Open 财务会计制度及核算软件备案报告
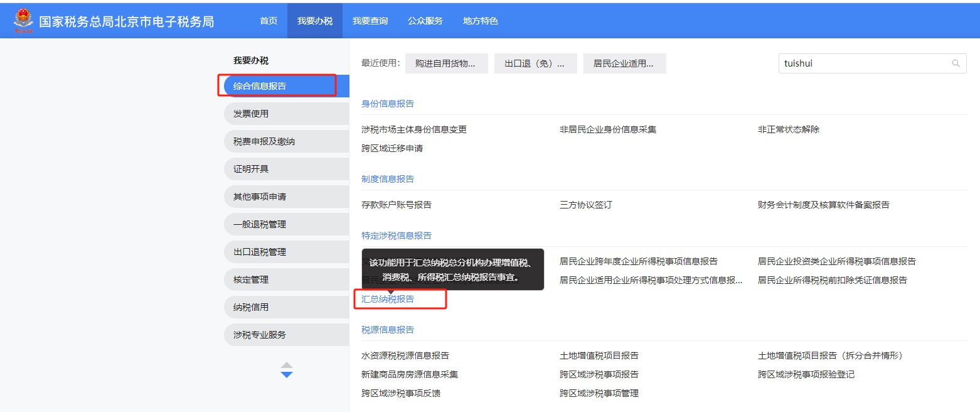The height and width of the screenshot is (412, 980). pos(824,205)
